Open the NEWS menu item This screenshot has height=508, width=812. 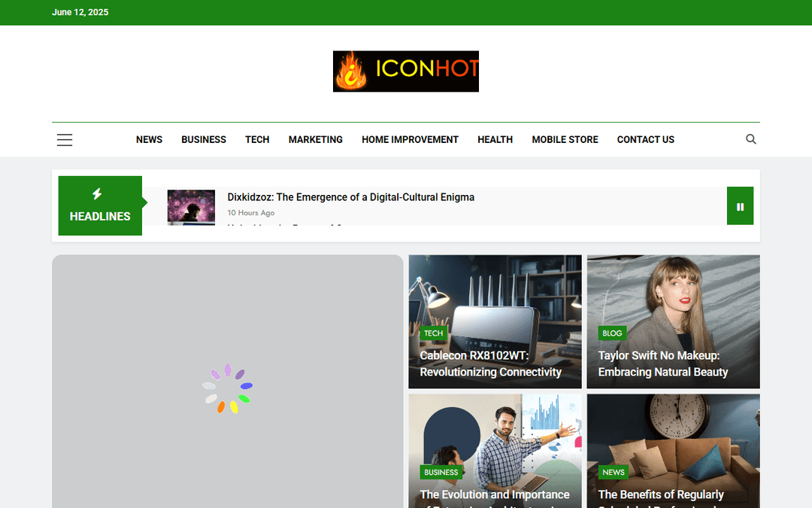149,140
